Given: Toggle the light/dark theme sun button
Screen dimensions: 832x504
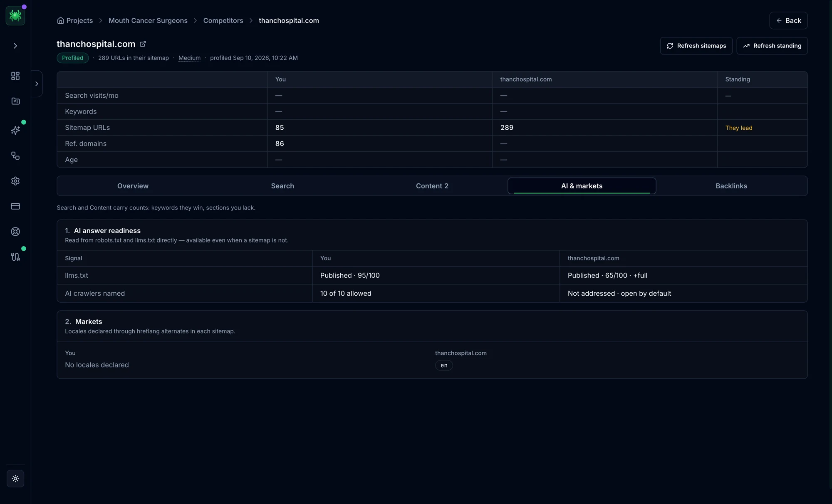Looking at the screenshot, I should coord(15,479).
